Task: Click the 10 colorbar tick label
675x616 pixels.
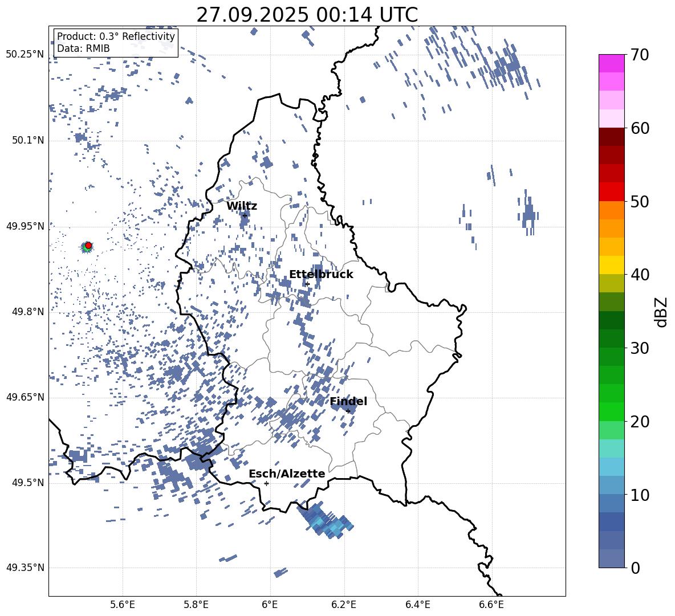Action: click(640, 495)
